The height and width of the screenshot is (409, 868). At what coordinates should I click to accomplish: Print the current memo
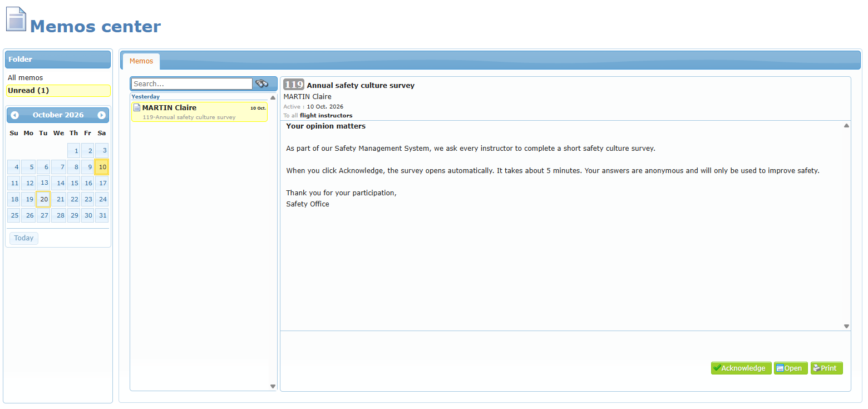[x=827, y=368]
